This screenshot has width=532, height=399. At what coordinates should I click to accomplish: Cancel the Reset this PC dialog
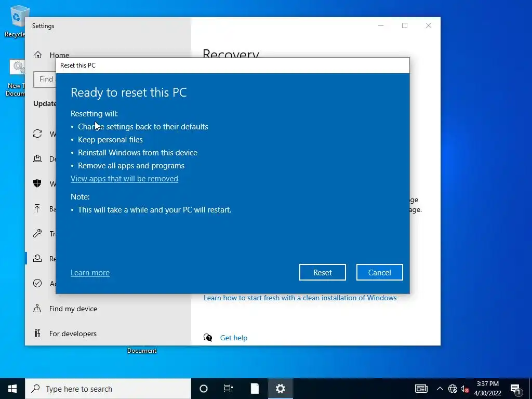379,272
